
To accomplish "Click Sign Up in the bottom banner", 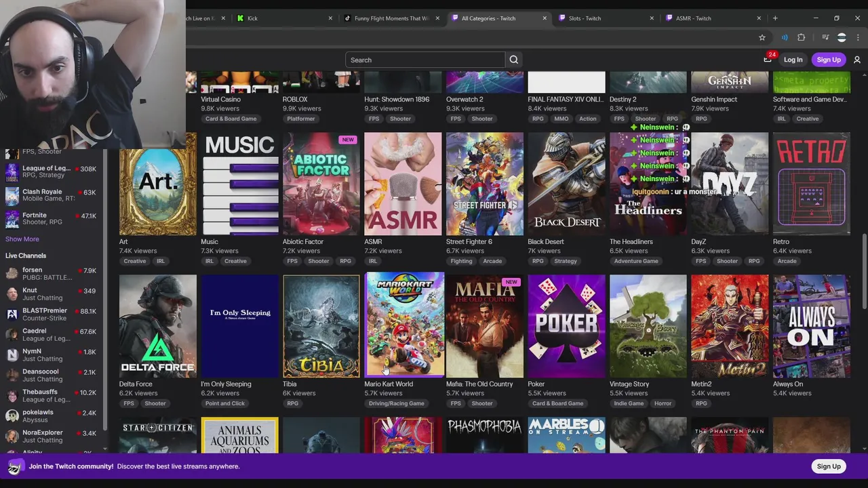I will pos(829,466).
